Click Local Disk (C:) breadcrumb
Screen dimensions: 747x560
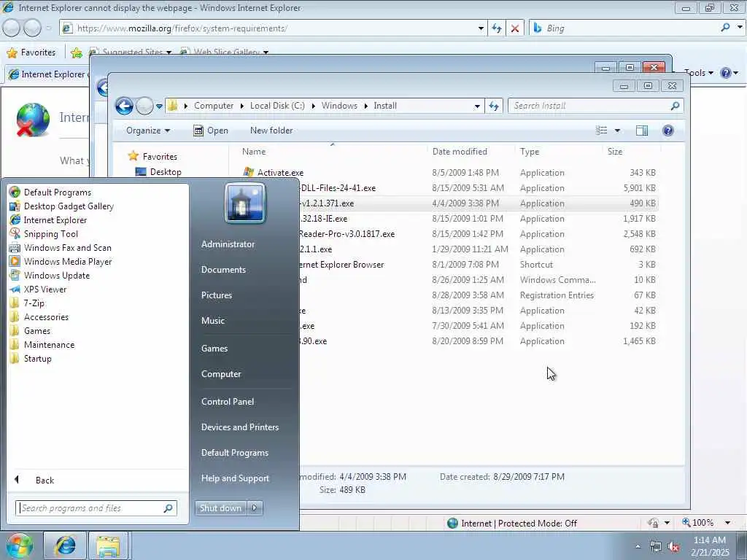pyautogui.click(x=277, y=106)
